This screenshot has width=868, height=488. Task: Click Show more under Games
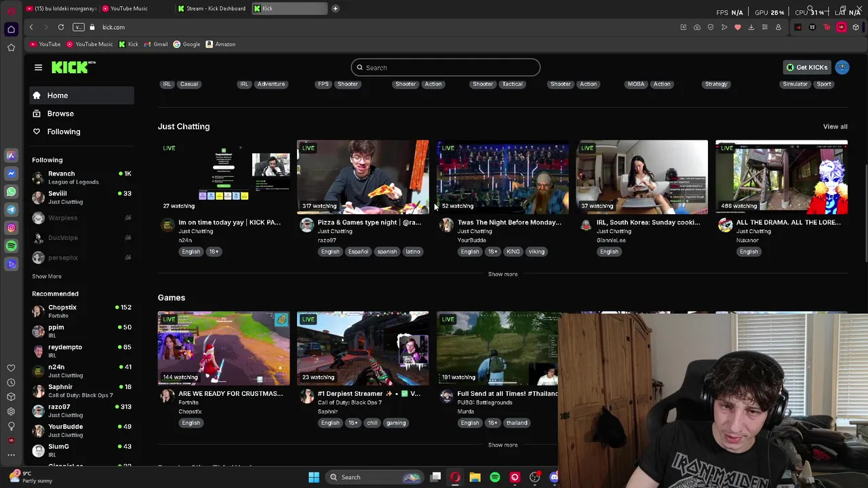502,445
